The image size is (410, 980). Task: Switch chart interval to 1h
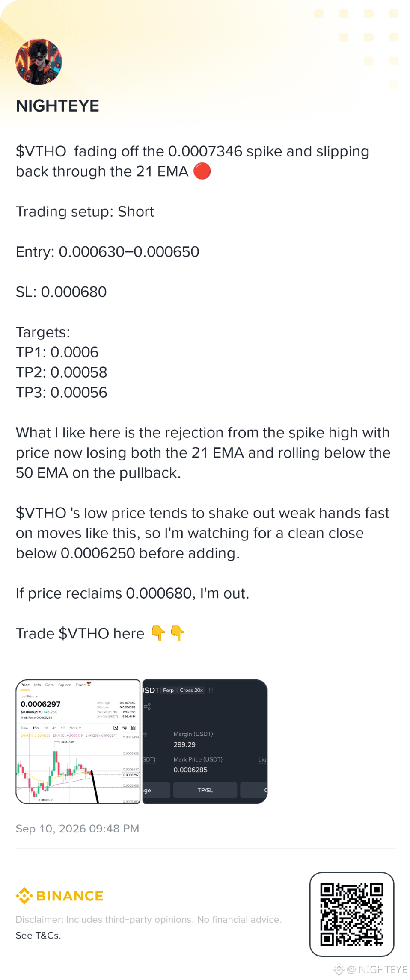[x=46, y=728]
